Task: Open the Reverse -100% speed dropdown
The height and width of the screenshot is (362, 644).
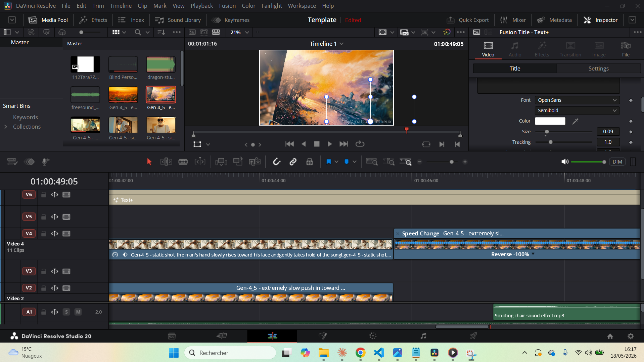Action: [533, 254]
